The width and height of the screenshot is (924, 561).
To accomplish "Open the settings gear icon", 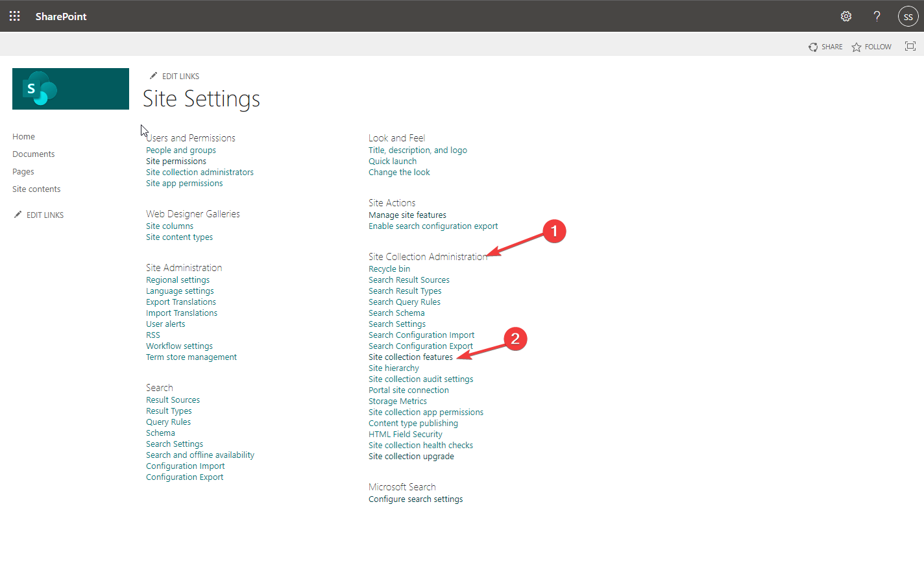I will (846, 16).
